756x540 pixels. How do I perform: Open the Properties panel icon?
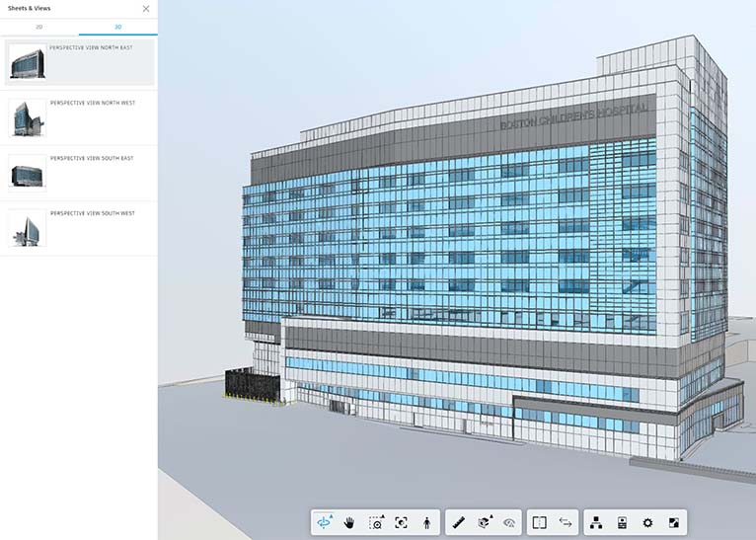(623, 522)
